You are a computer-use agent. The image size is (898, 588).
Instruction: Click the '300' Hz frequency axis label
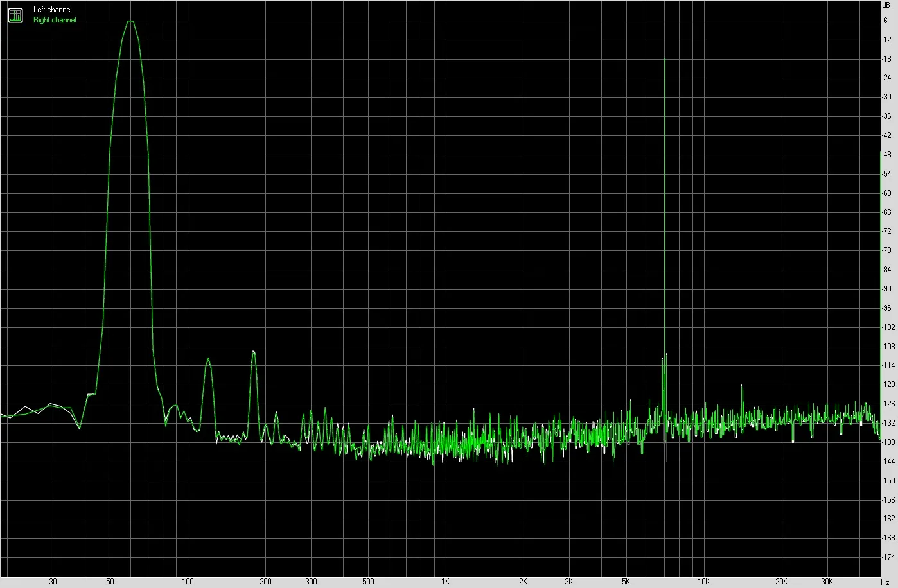[x=311, y=582]
